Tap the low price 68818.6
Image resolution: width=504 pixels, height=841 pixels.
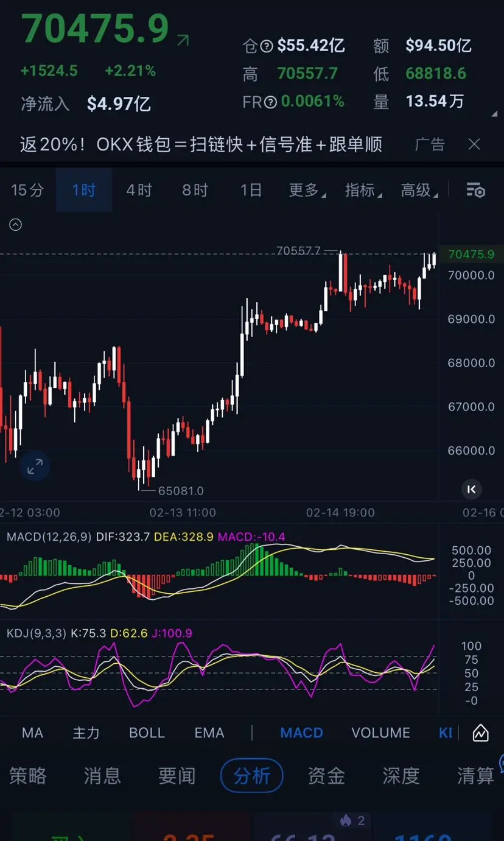[x=436, y=74]
